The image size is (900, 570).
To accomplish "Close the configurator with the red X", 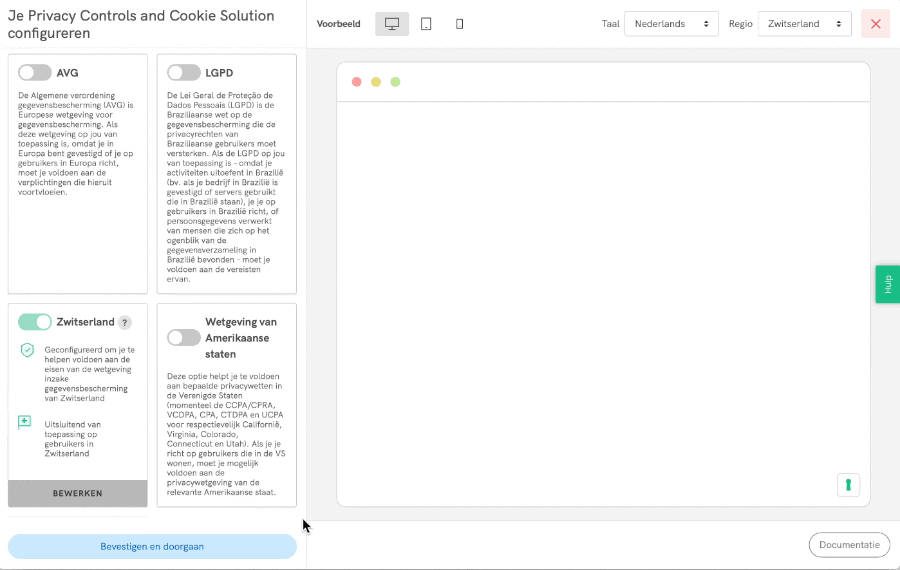I will pos(875,24).
